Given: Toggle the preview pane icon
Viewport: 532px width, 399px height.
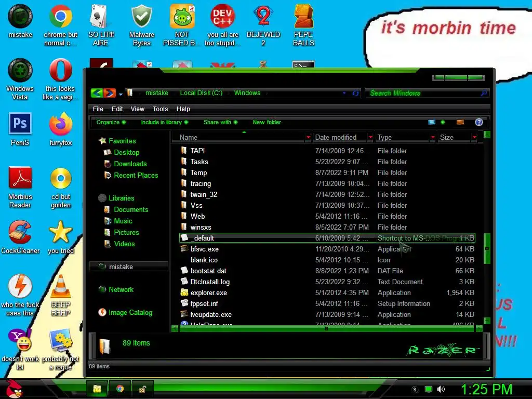Looking at the screenshot, I should [460, 122].
